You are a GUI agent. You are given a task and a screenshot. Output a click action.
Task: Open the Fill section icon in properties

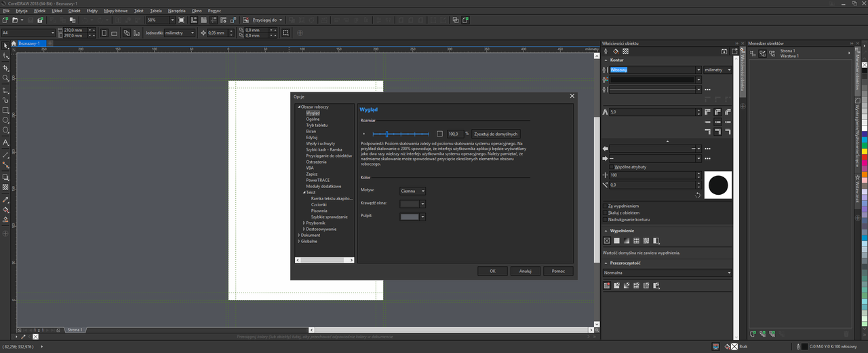[x=616, y=51]
